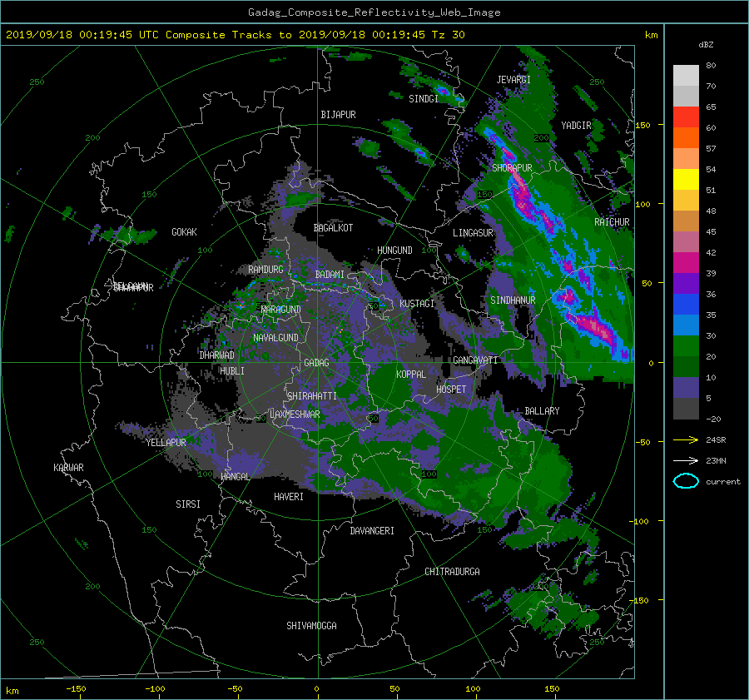Select the HOSPET map label

451,390
